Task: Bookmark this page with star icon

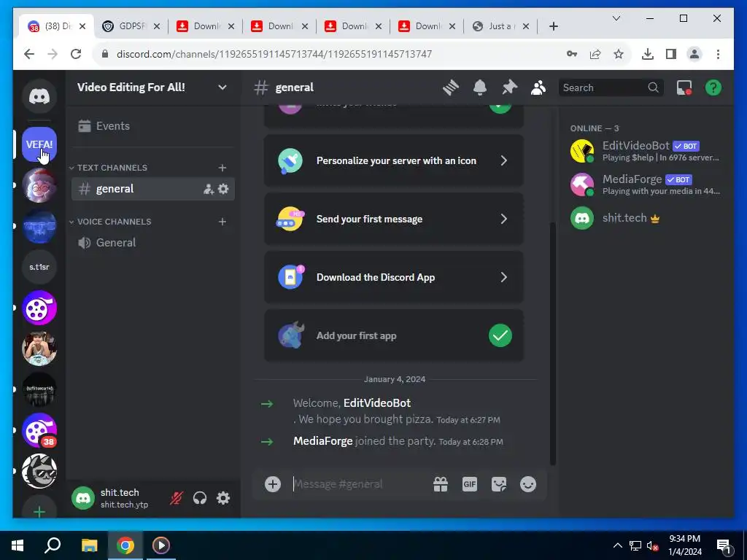Action: click(x=619, y=54)
